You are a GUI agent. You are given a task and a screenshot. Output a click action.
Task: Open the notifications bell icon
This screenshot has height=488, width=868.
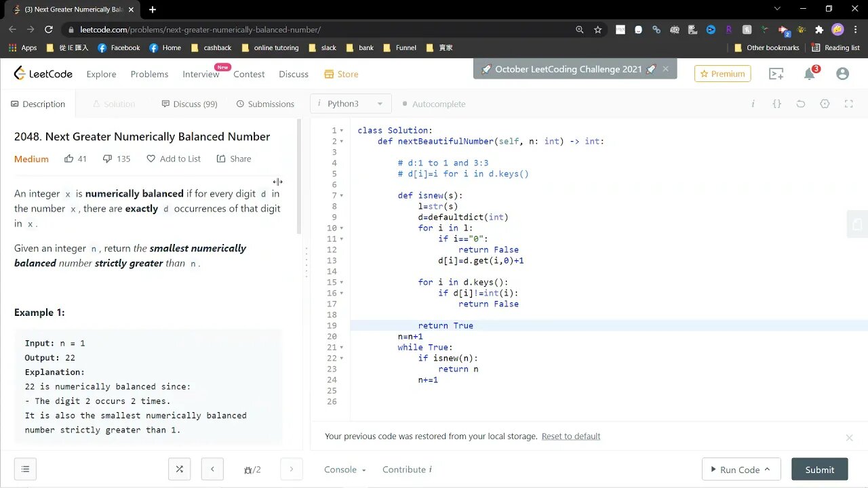click(810, 74)
